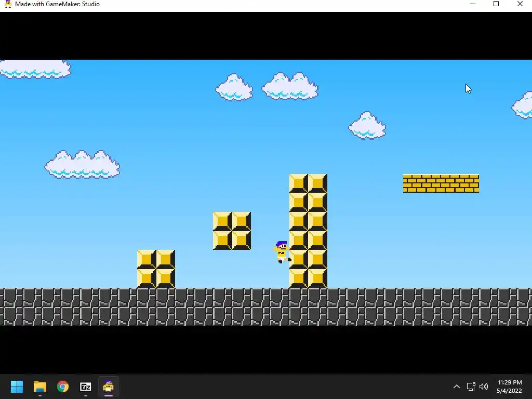Show hidden system tray icons
This screenshot has height=399, width=532.
(457, 387)
